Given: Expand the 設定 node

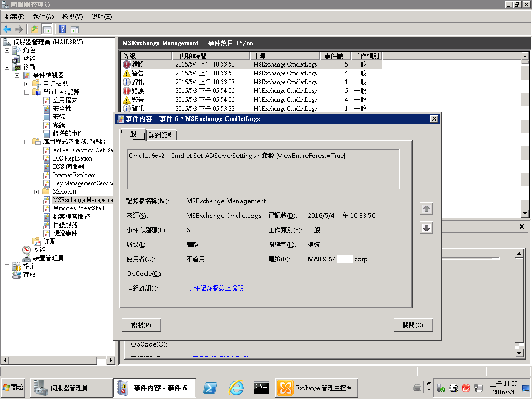Looking at the screenshot, I should [x=7, y=267].
